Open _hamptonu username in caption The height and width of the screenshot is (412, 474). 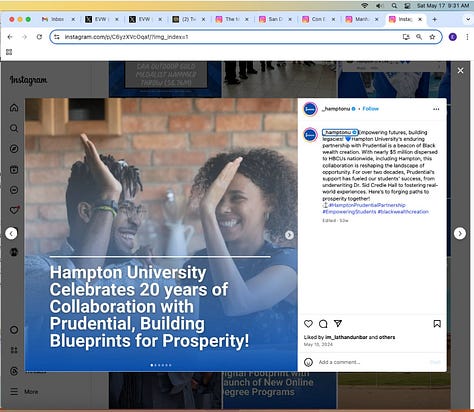coord(337,132)
